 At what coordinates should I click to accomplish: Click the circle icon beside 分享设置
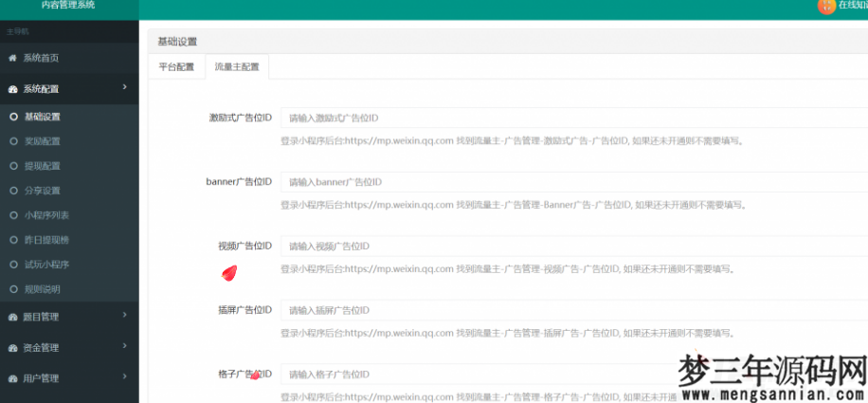click(x=14, y=191)
